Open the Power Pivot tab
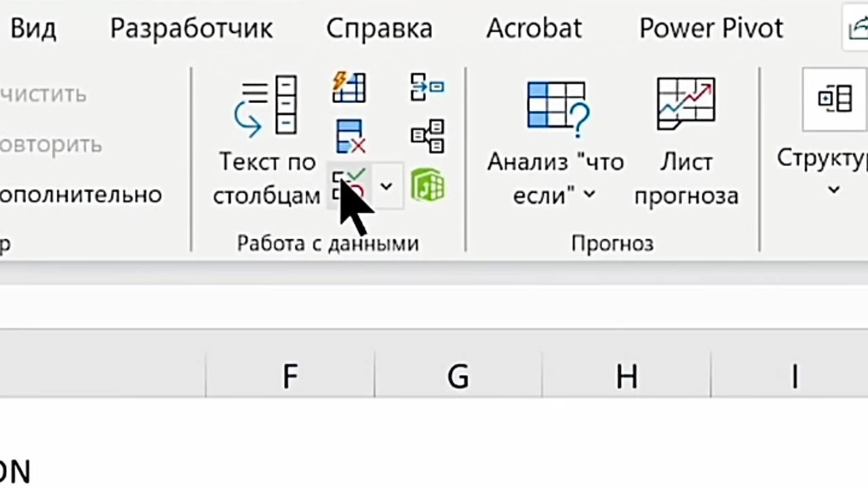 [711, 28]
